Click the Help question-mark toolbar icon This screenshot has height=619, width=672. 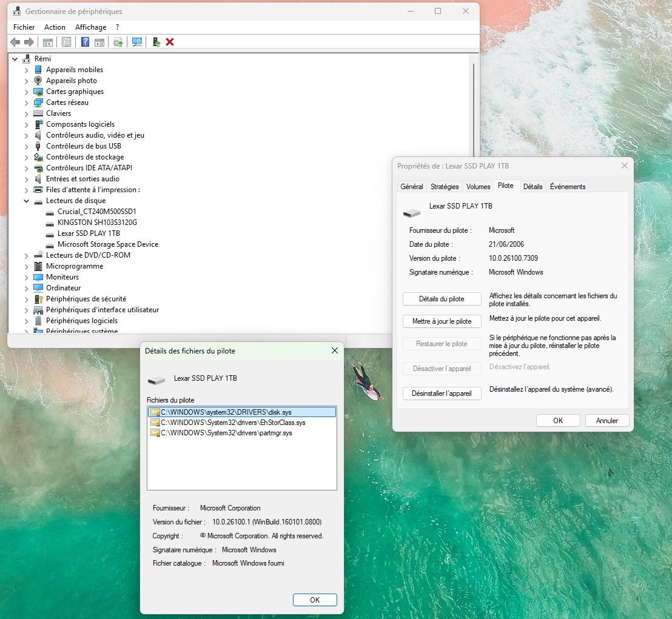click(x=84, y=42)
